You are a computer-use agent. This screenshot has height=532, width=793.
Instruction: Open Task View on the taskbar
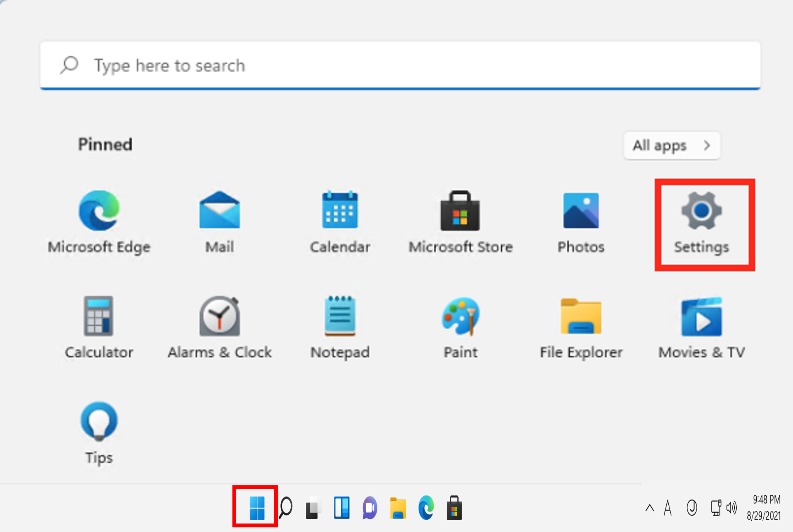point(313,508)
